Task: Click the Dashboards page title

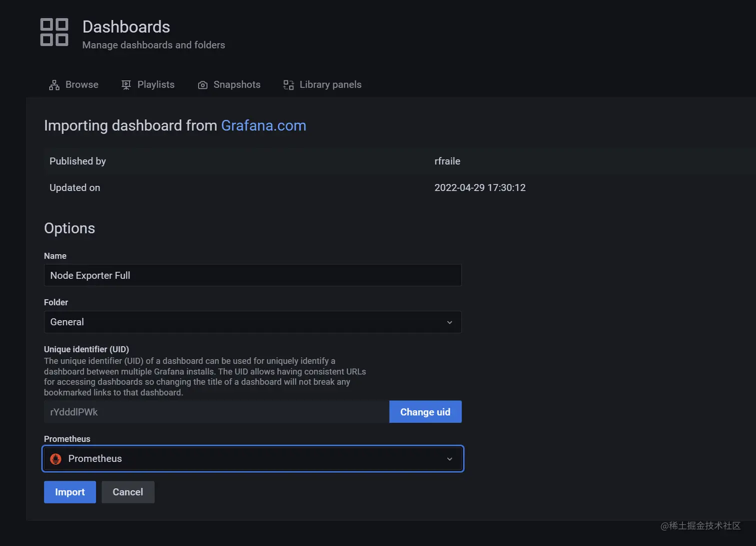Action: pos(126,27)
